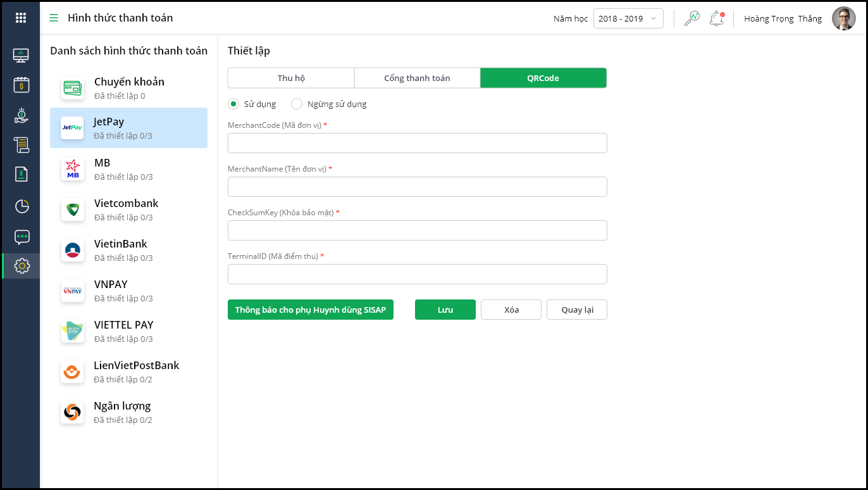Toggle the hamburger menu icon

tap(54, 18)
